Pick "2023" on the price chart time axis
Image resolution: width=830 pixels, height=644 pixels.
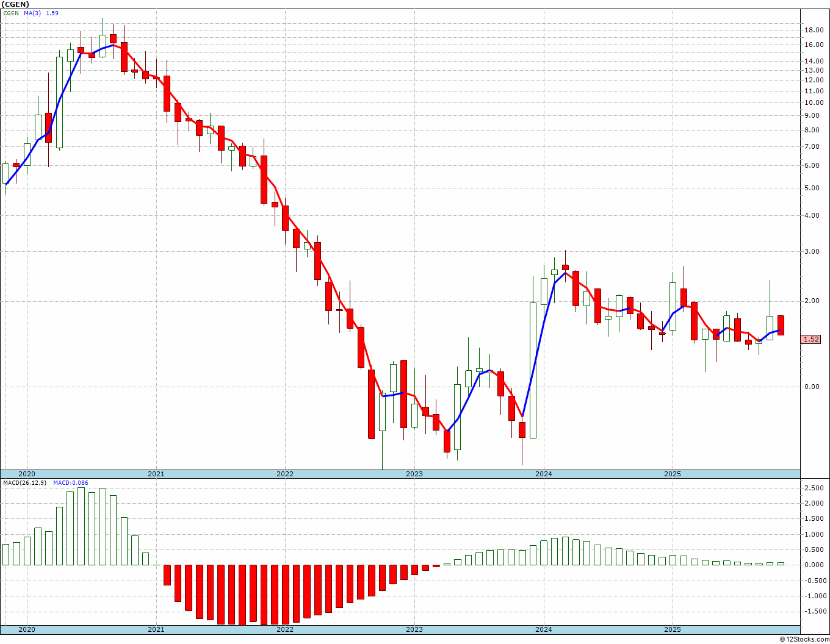414,474
